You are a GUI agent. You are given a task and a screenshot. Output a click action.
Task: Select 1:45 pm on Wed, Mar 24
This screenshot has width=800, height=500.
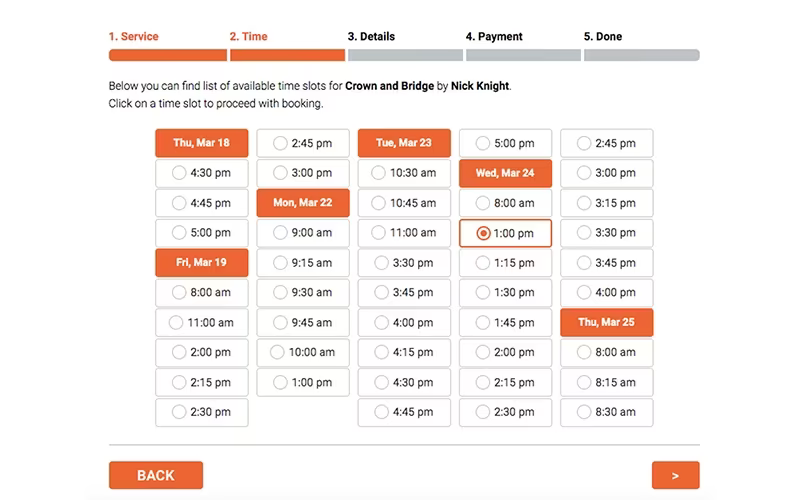point(505,322)
